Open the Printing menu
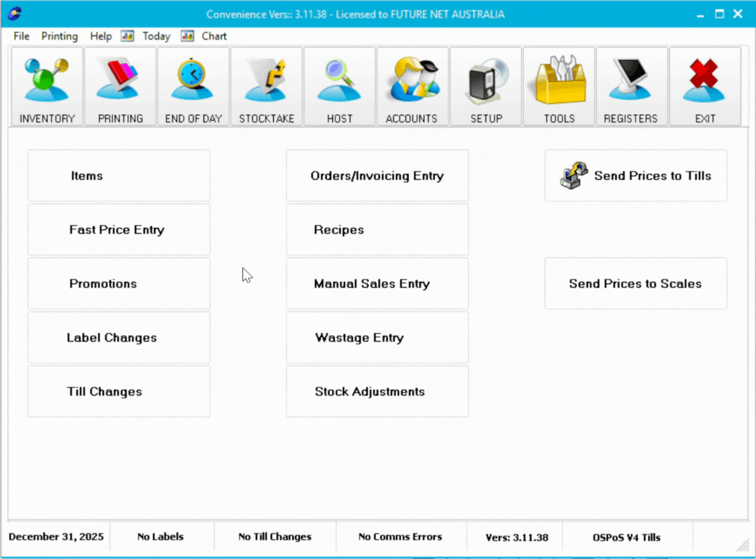756x559 pixels. pyautogui.click(x=59, y=36)
